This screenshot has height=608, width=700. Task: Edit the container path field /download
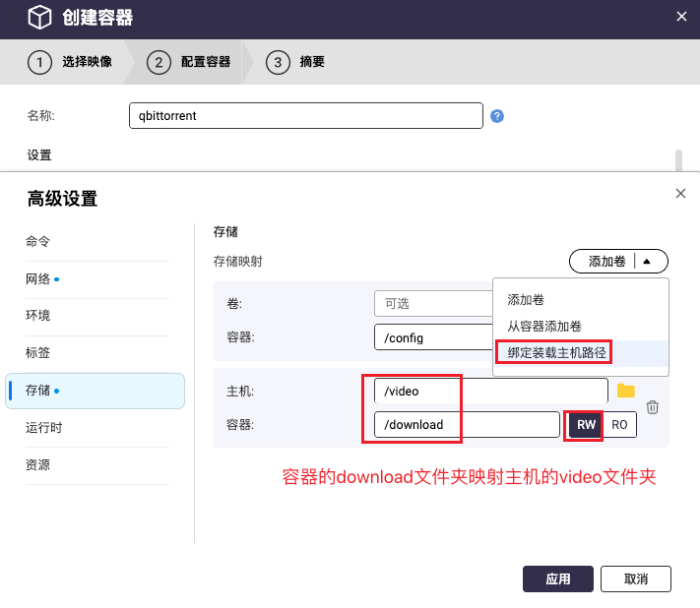467,425
